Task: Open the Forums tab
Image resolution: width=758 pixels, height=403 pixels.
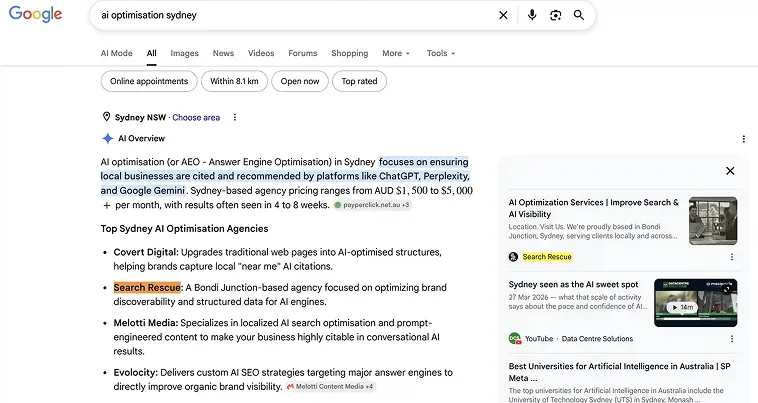Action: coord(303,53)
